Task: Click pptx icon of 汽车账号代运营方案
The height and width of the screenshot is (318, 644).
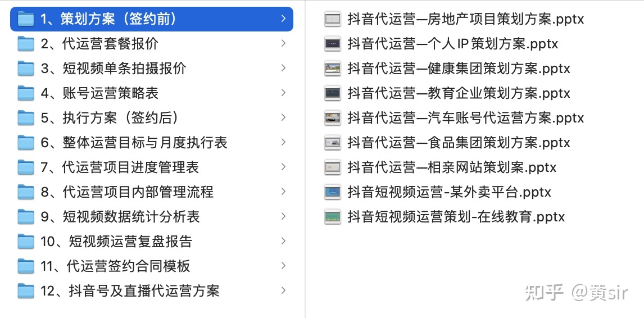Action: pyautogui.click(x=333, y=118)
